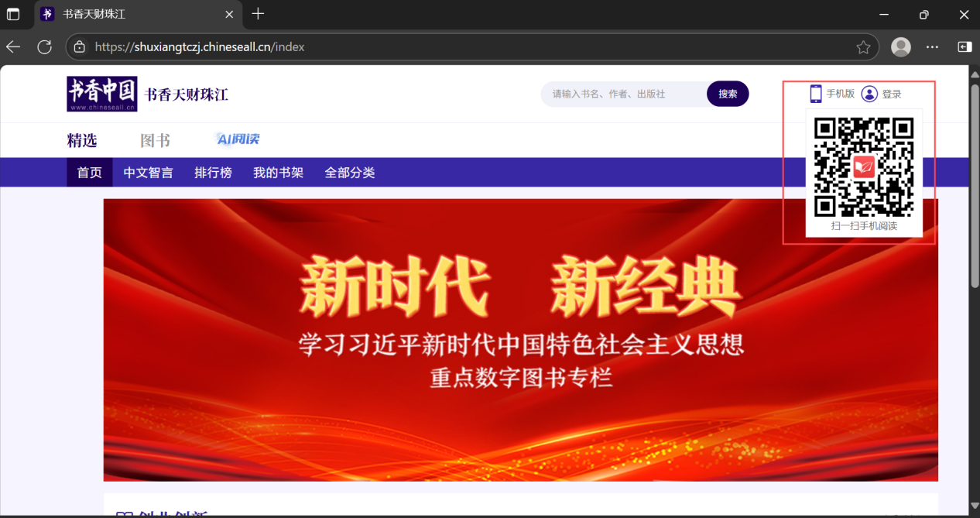Click the 搜索 search button
The width and height of the screenshot is (980, 518).
tap(728, 94)
